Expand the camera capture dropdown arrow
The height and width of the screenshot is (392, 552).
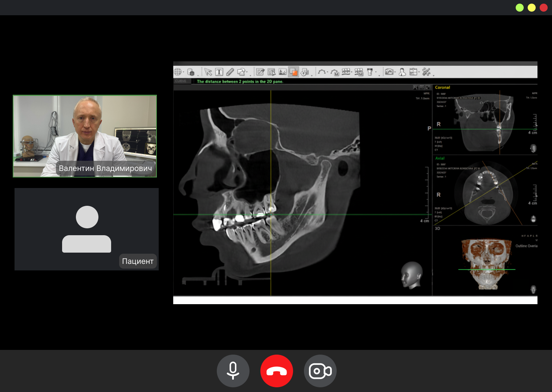(395, 72)
